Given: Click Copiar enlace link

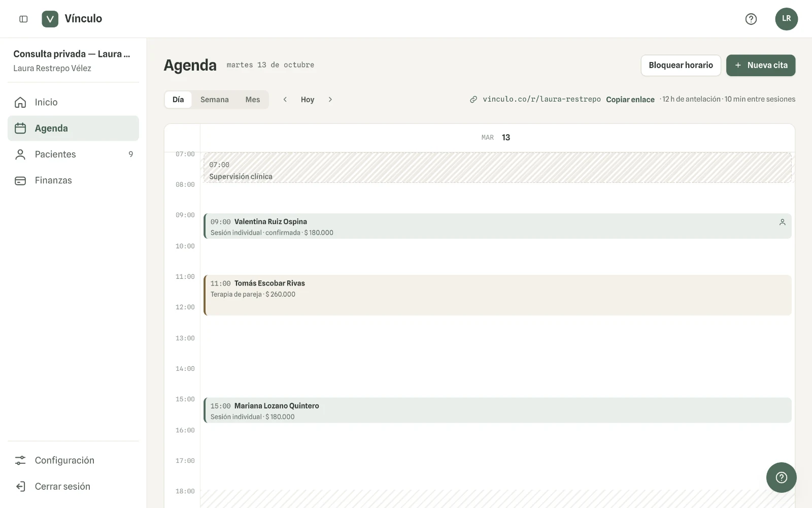Looking at the screenshot, I should tap(630, 100).
